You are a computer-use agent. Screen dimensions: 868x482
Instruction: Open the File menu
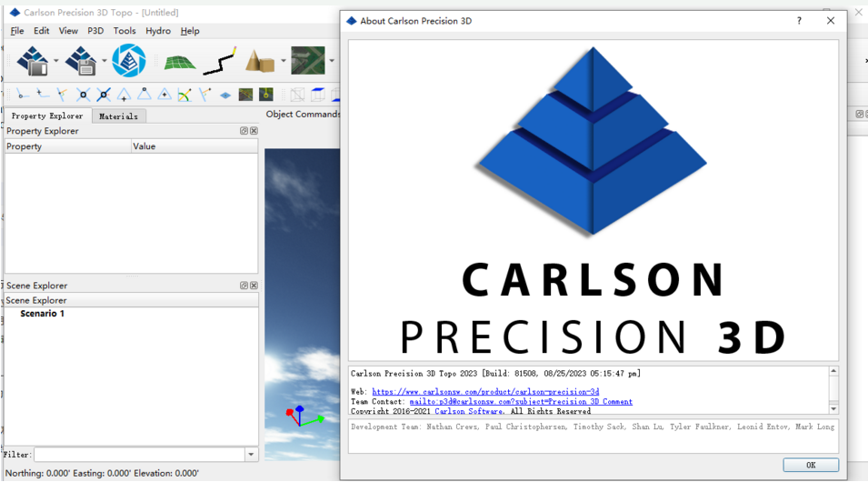click(x=17, y=31)
